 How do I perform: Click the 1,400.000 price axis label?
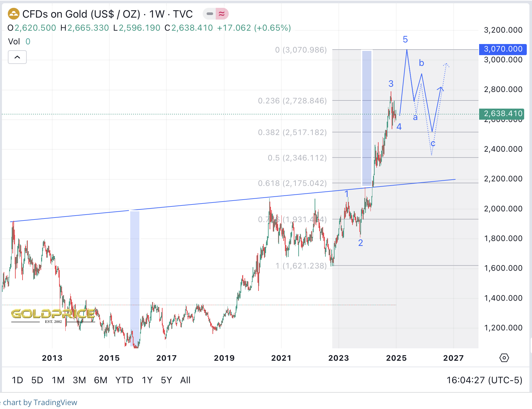click(503, 298)
